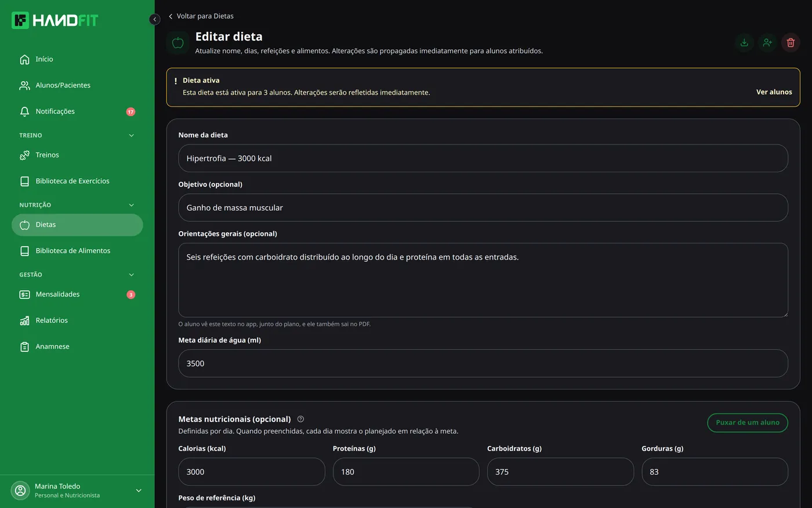Delete diet using the red trash icon

click(x=791, y=42)
